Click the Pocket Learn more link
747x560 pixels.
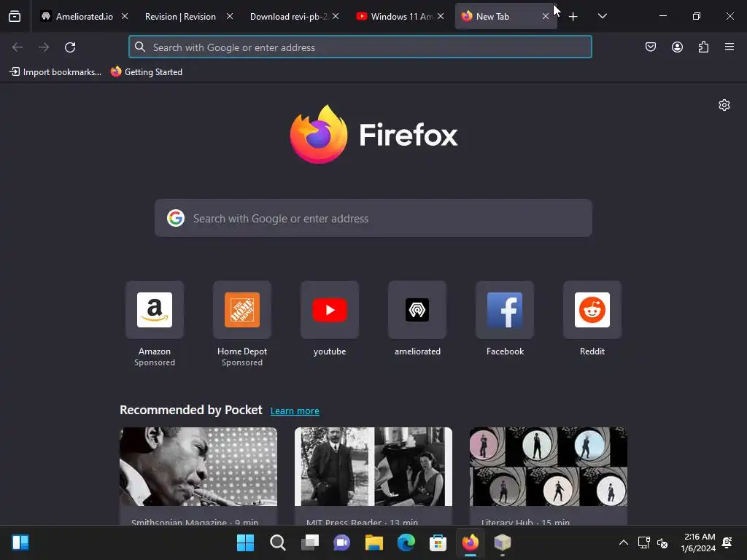(295, 411)
